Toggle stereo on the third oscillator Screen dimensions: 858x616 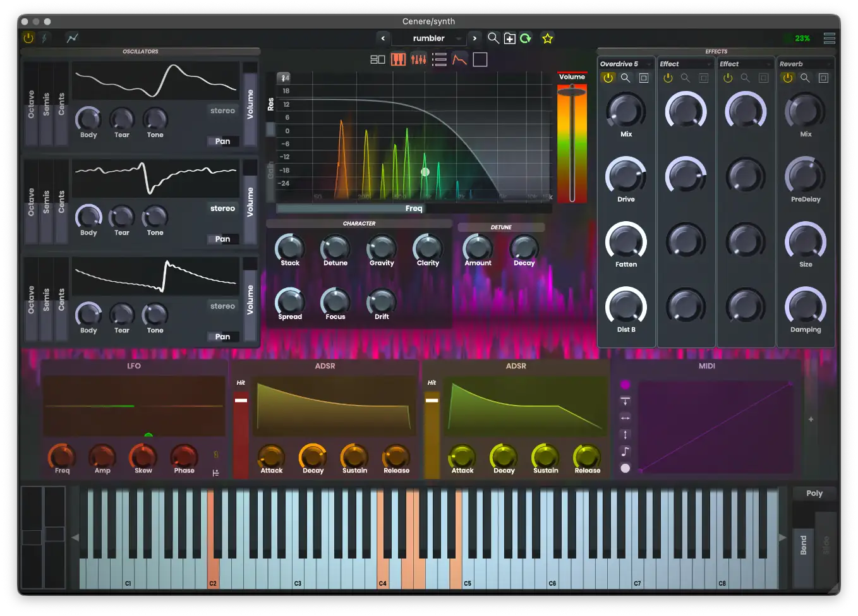(222, 306)
